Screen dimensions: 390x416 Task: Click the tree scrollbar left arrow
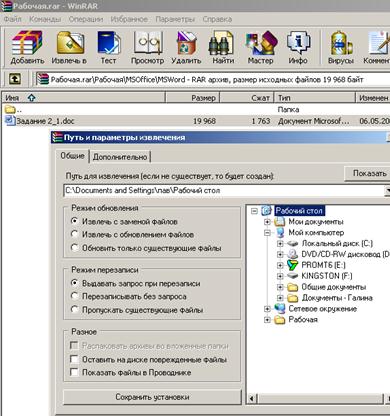[252, 398]
